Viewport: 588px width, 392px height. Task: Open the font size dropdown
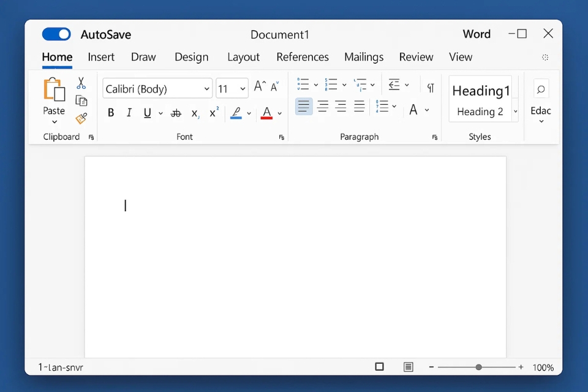(x=241, y=88)
